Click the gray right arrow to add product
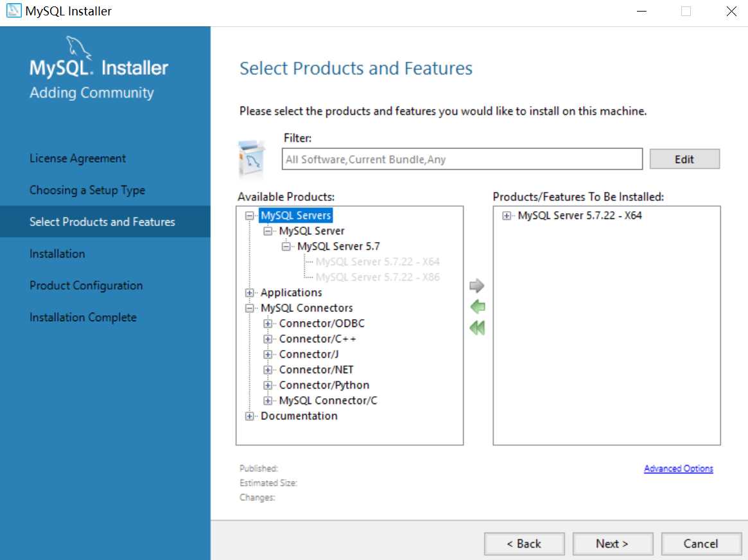Viewport: 748px width, 560px height. pyautogui.click(x=476, y=286)
